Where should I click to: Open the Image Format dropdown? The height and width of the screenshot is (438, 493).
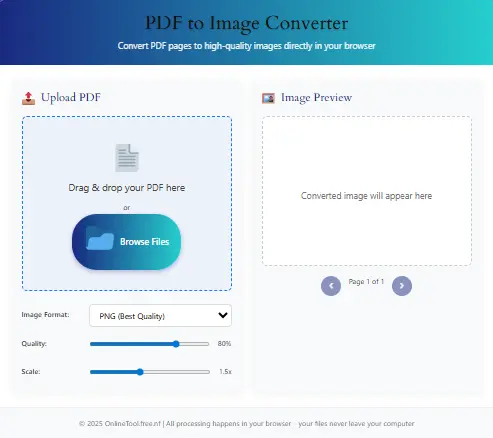click(x=160, y=315)
